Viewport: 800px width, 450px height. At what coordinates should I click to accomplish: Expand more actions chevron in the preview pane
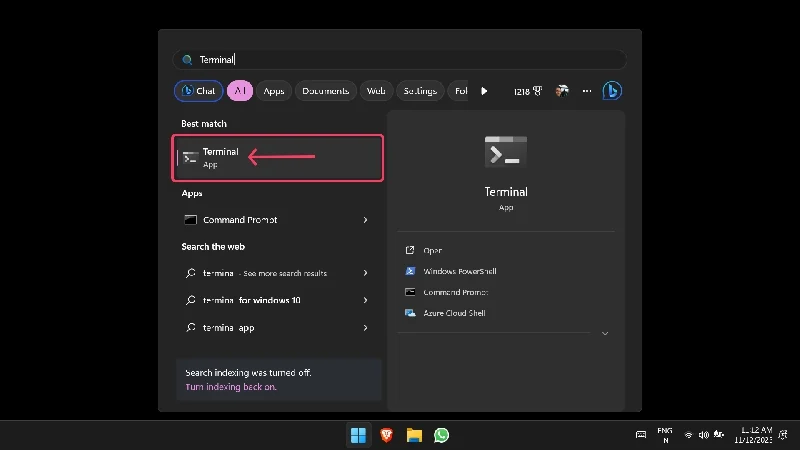pos(605,333)
